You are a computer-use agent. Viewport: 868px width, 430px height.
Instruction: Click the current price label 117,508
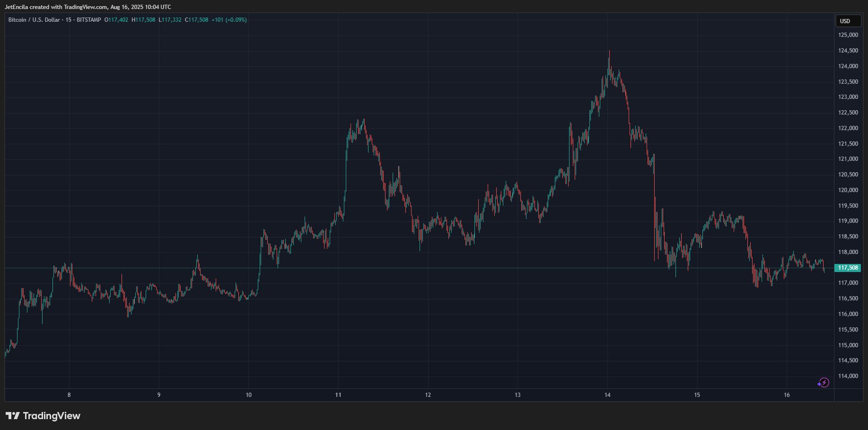pyautogui.click(x=848, y=268)
